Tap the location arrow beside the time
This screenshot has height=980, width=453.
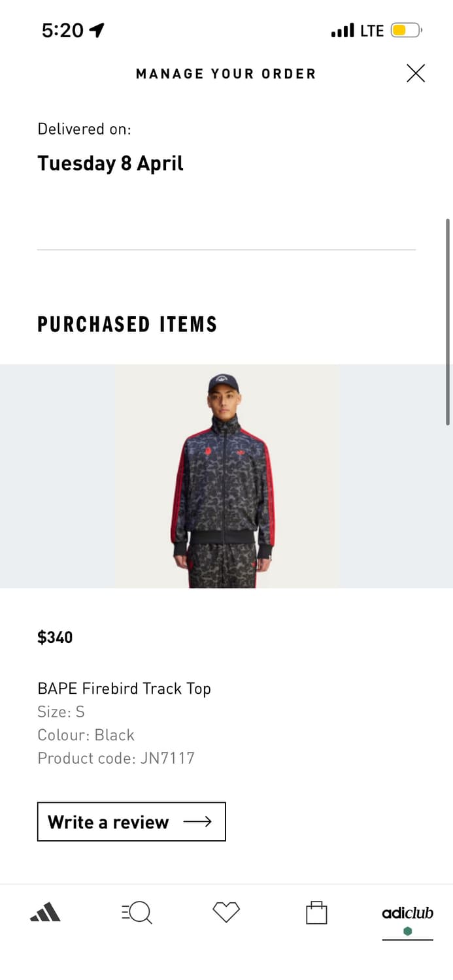tap(97, 30)
